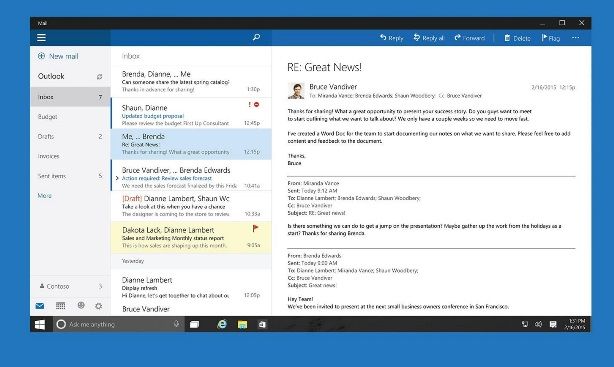
Task: Open the Sent Items folder
Action: click(70, 176)
